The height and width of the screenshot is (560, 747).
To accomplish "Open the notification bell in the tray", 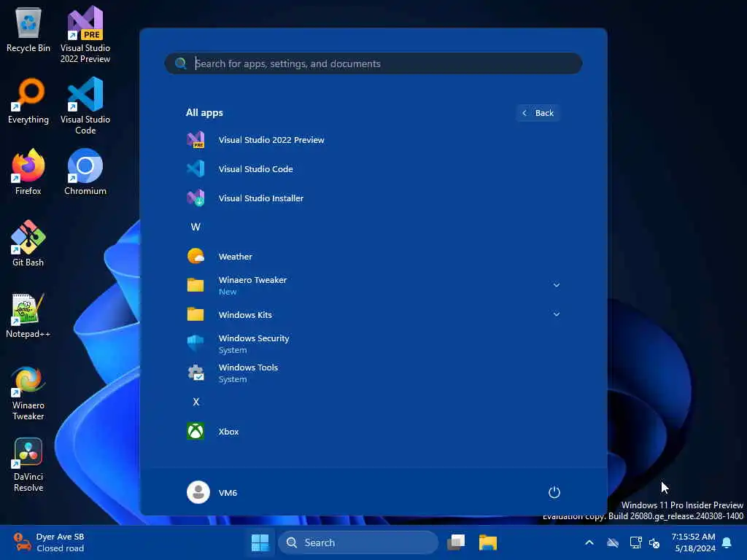I will (727, 542).
